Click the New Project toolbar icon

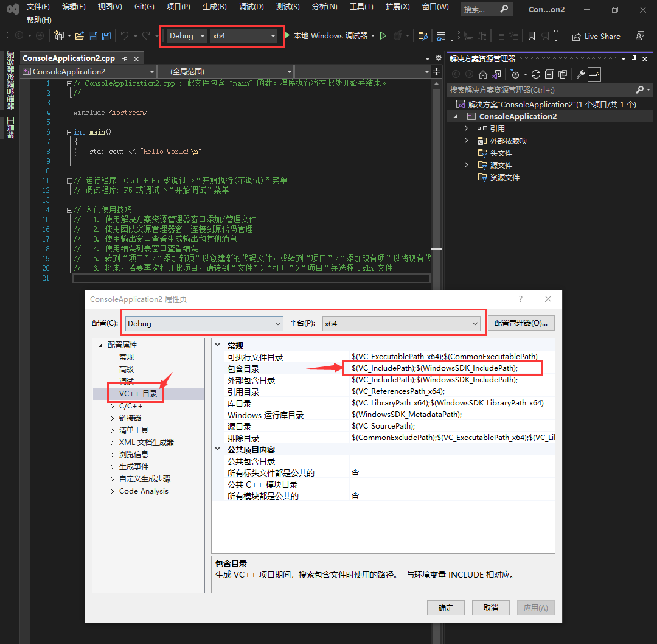coord(59,36)
